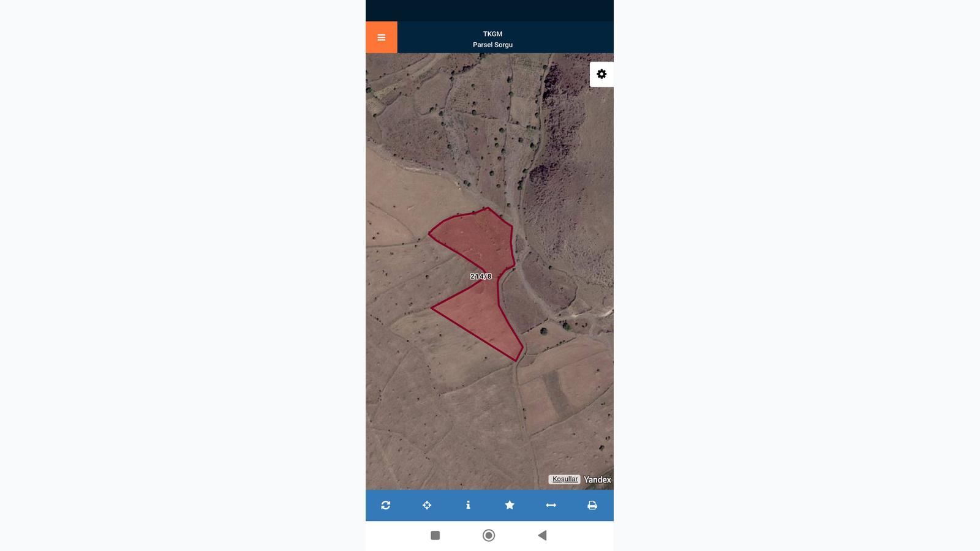Tap the refresh arrows icon

[386, 505]
